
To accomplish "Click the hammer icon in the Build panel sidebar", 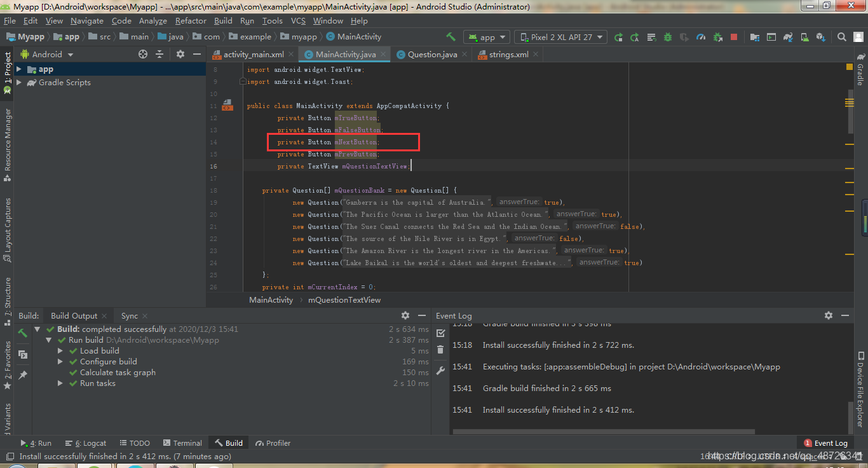I will [x=22, y=333].
